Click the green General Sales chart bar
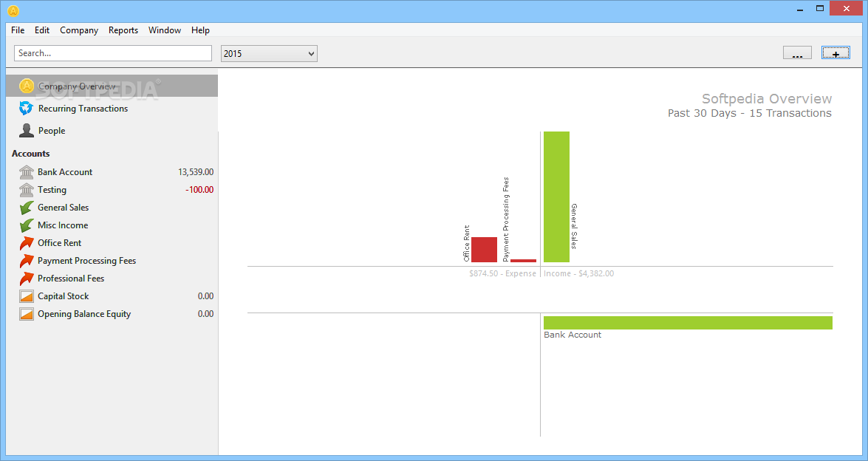This screenshot has height=461, width=868. (556, 197)
